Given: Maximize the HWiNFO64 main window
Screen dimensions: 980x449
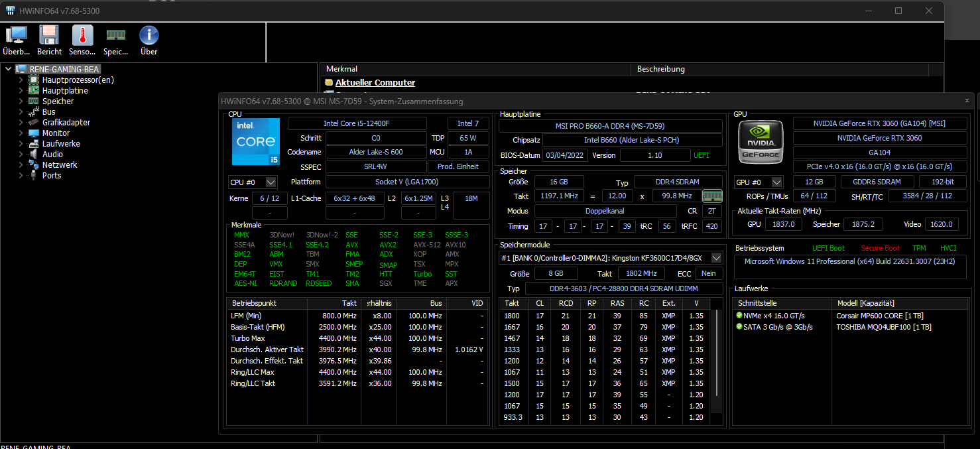Looking at the screenshot, I should [x=898, y=11].
